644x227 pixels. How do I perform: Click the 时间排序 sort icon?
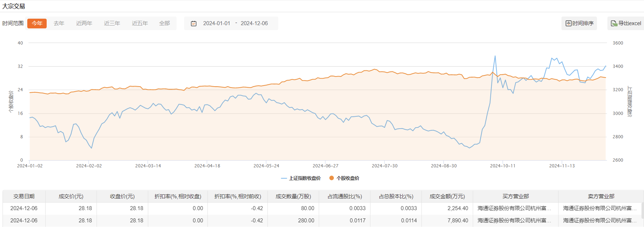568,23
